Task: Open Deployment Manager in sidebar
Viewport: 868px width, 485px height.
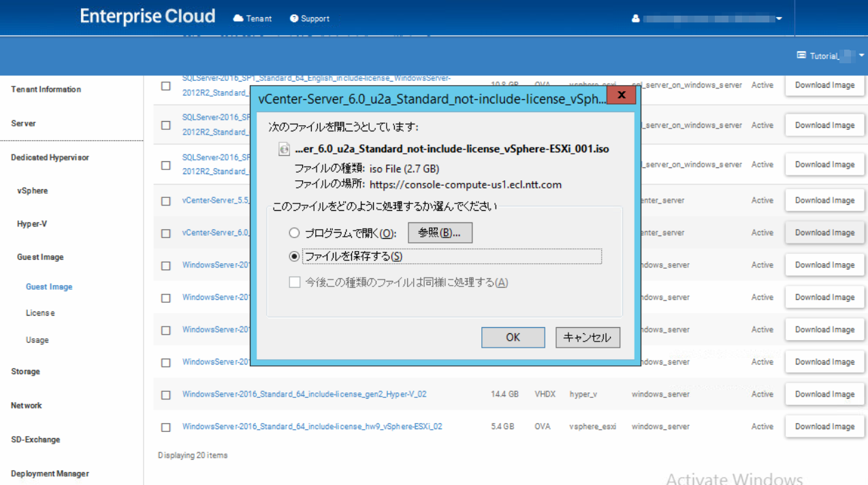Action: point(50,473)
